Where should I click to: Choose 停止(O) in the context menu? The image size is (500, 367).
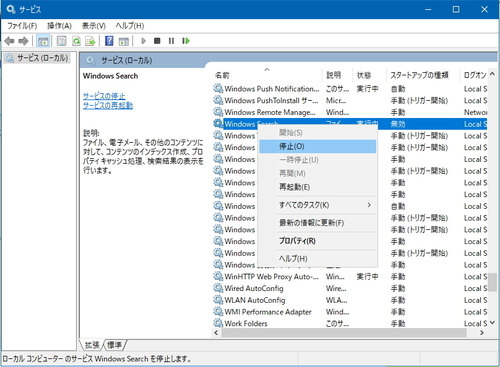318,146
